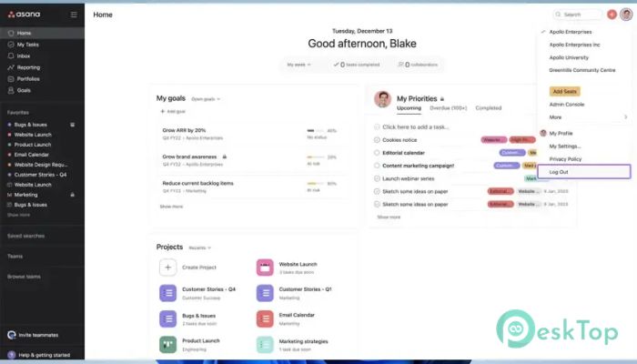Image resolution: width=637 pixels, height=364 pixels.
Task: Select Apollo University workspace
Action: point(569,57)
